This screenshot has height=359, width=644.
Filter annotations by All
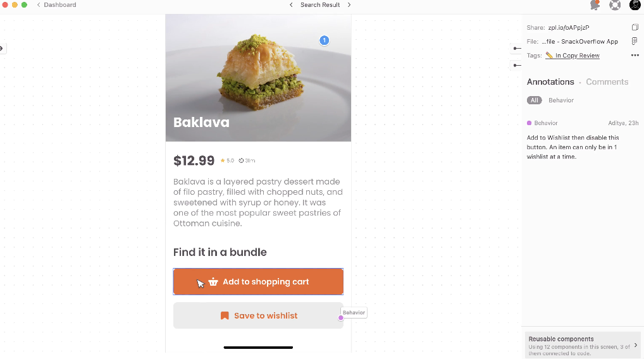535,100
